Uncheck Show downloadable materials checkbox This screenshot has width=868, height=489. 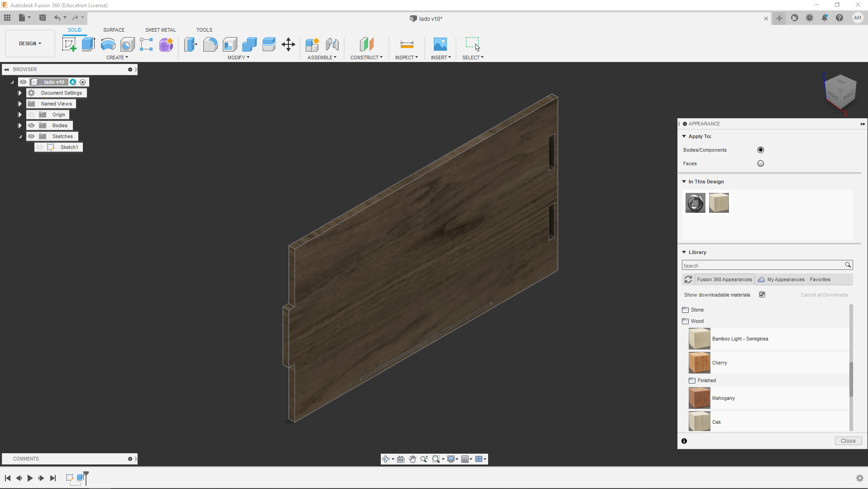tap(762, 295)
